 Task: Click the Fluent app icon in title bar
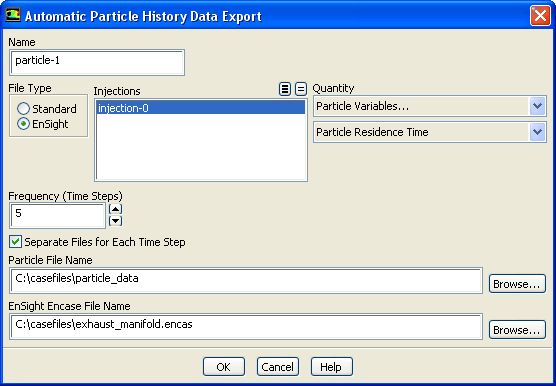tap(12, 16)
